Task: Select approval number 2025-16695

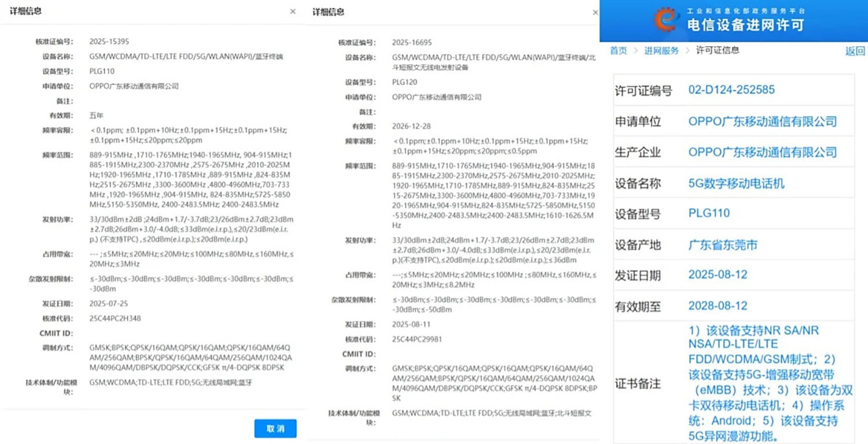Action: point(411,43)
